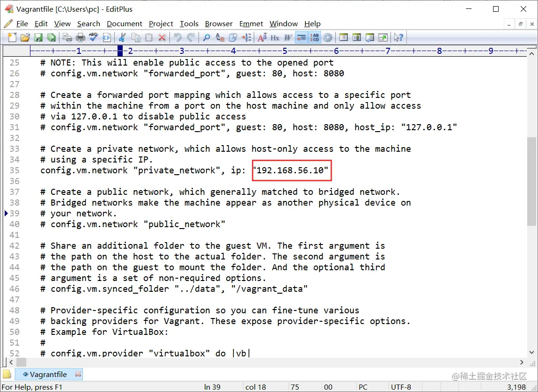This screenshot has width=538, height=392.
Task: Paste from clipboard
Action: 149,37
